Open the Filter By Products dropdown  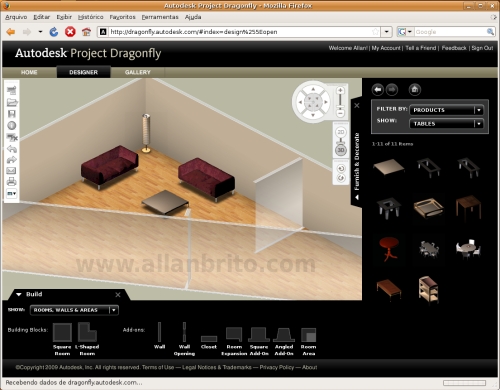(x=446, y=110)
